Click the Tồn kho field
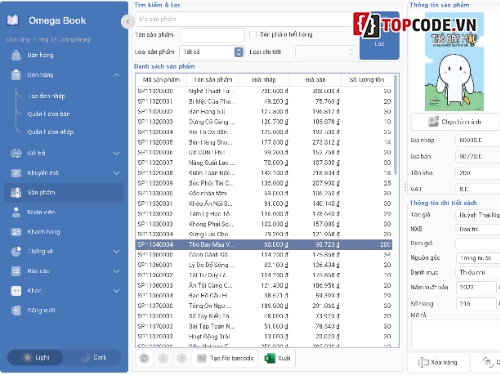 [x=477, y=173]
